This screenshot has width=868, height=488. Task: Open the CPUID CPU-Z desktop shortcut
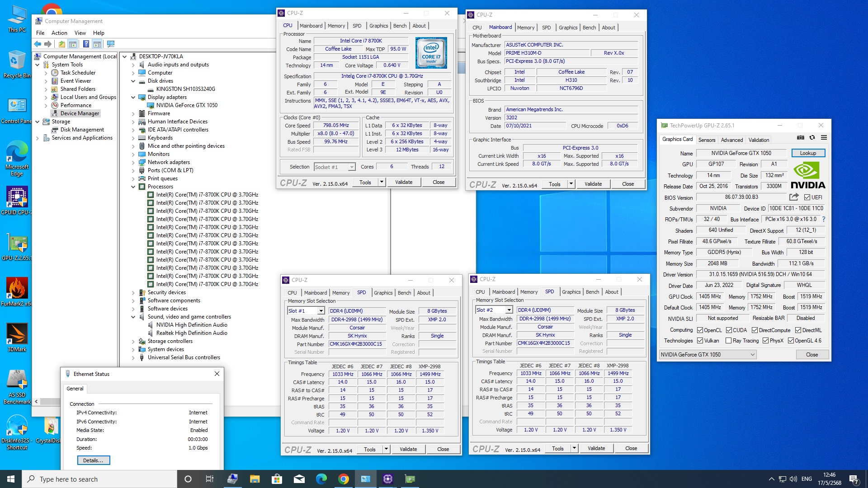pyautogui.click(x=17, y=201)
